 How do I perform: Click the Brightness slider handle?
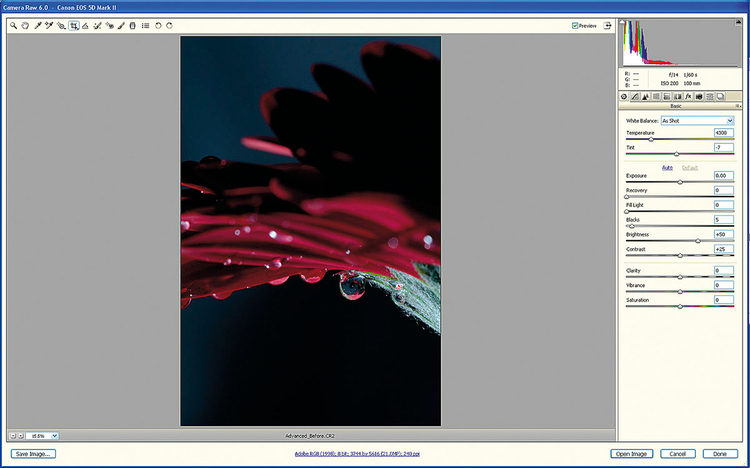(x=698, y=241)
